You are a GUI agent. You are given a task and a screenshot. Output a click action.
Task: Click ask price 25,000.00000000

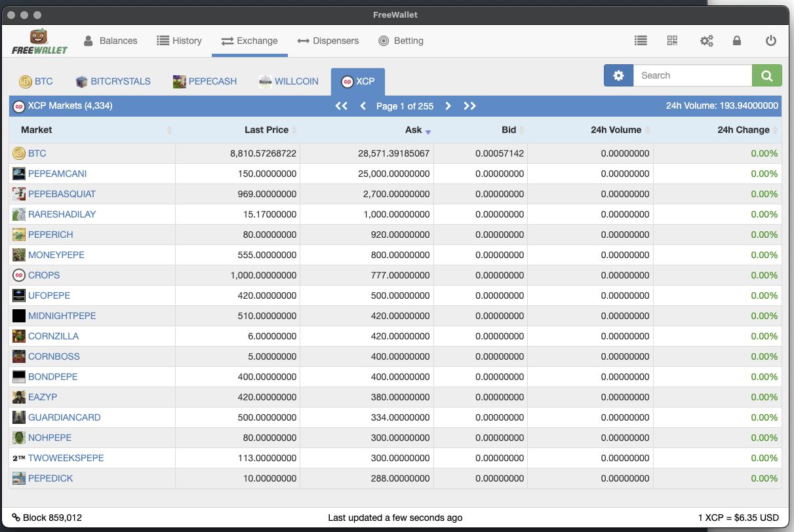click(x=394, y=174)
